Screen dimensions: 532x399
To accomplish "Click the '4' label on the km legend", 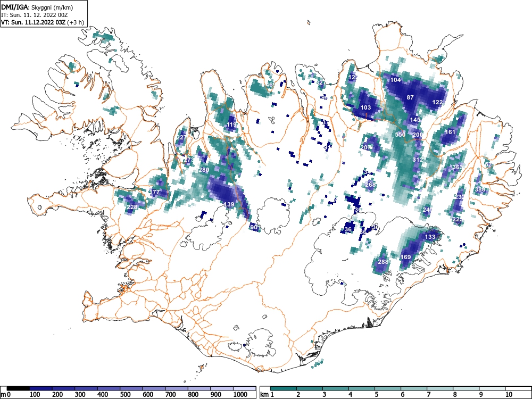I will [x=351, y=395].
